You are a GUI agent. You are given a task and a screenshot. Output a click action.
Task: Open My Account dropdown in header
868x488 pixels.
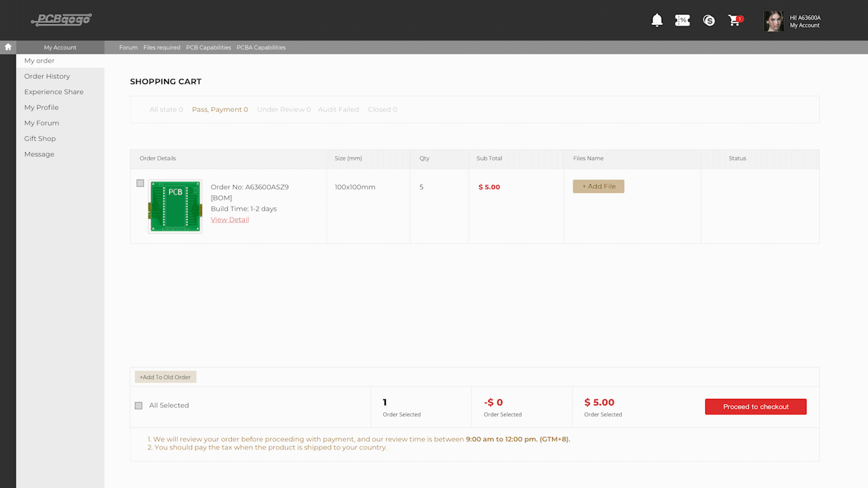point(804,25)
